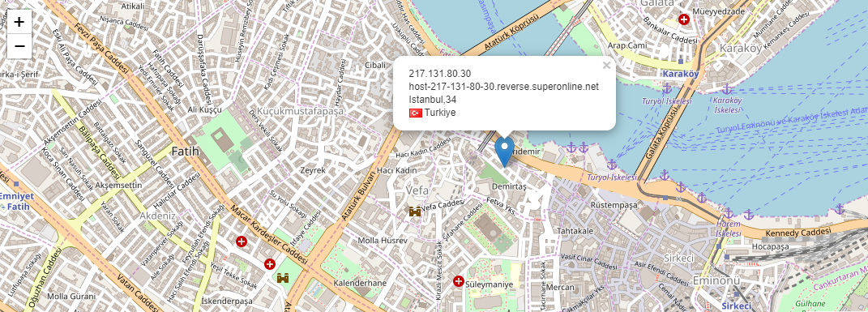Zoom out with the minus button

coord(19,46)
